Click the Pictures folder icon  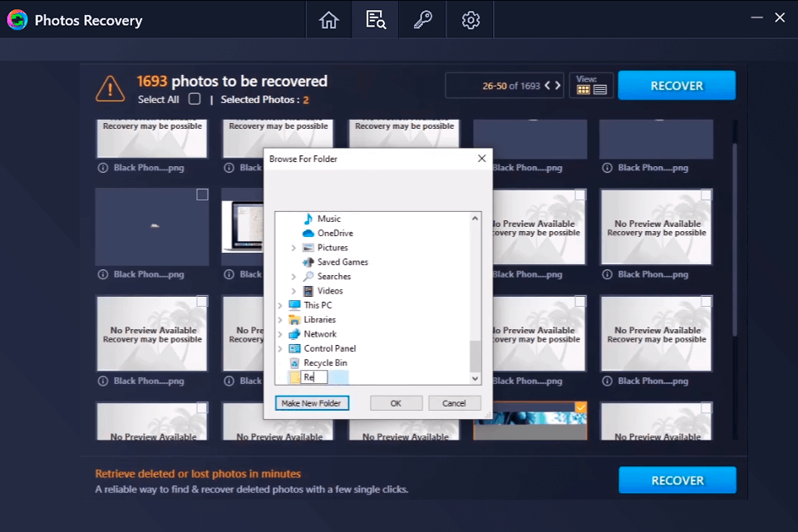point(308,248)
